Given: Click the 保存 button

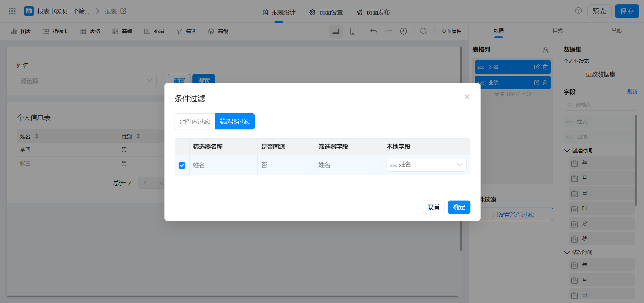Looking at the screenshot, I should coord(627,11).
